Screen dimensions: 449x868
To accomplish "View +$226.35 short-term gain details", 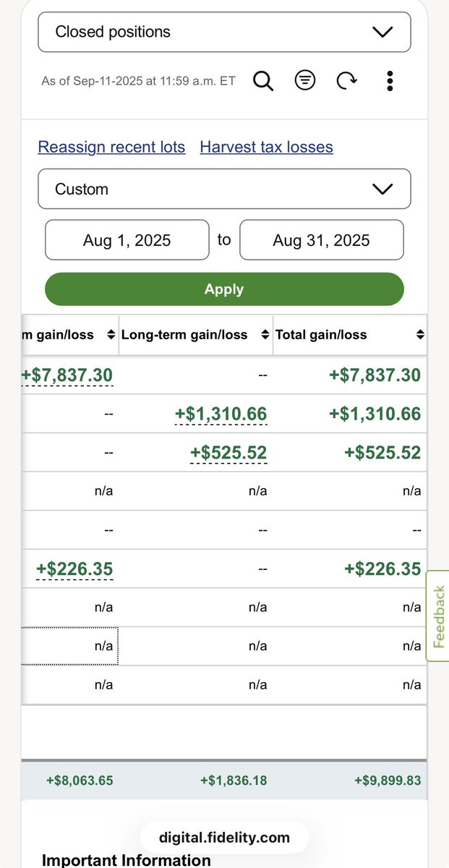I will coord(74,569).
